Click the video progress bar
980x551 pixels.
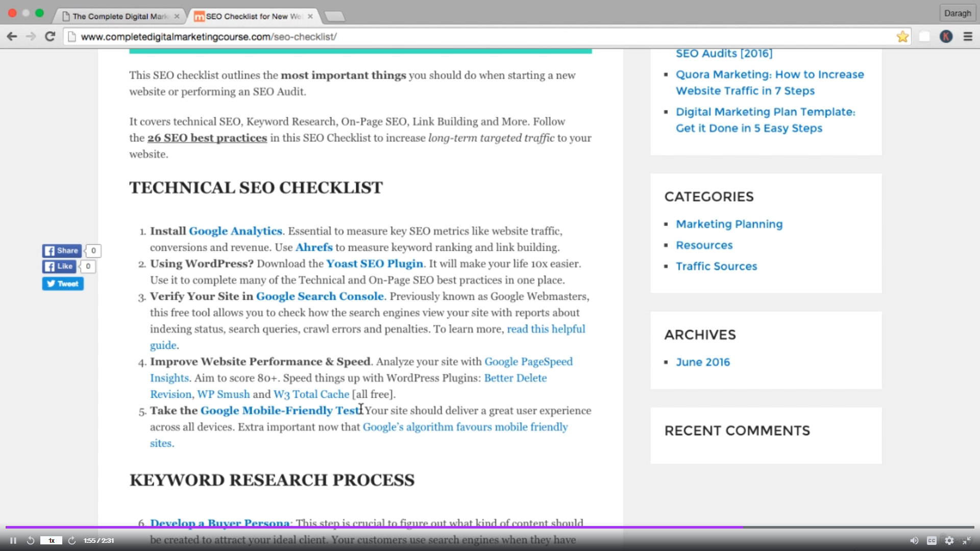pyautogui.click(x=490, y=527)
